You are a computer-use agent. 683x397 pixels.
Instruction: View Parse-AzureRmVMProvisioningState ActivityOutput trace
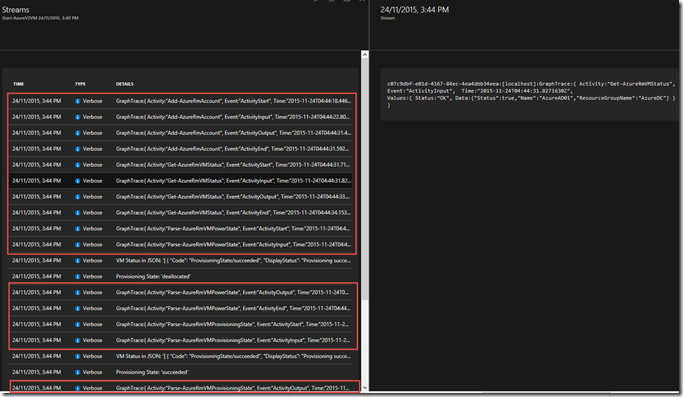[180, 387]
